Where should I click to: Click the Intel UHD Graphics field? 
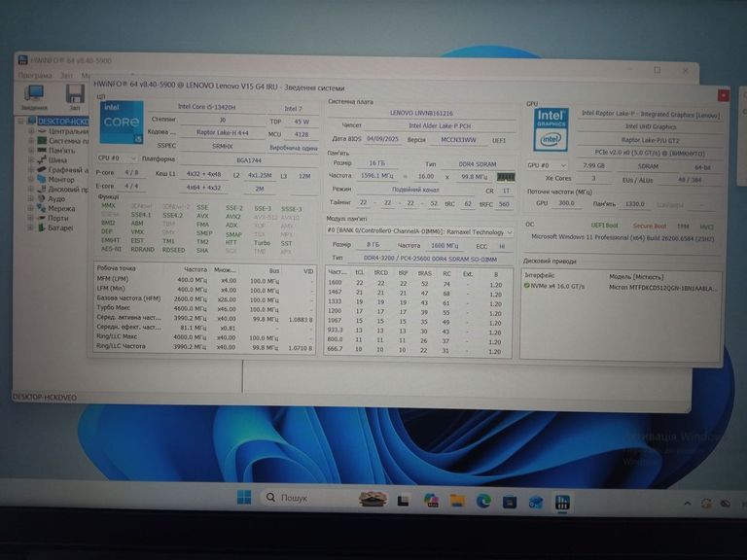pos(651,126)
